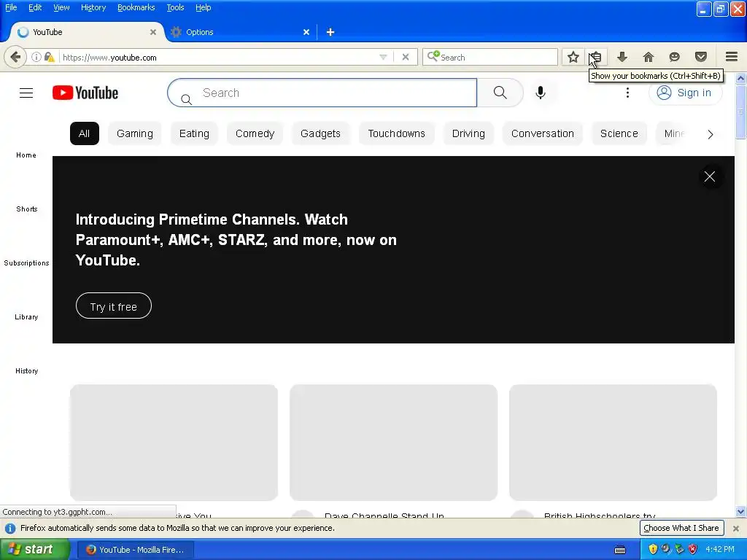
Task: Click the red shield tray icon
Action: 693,549
